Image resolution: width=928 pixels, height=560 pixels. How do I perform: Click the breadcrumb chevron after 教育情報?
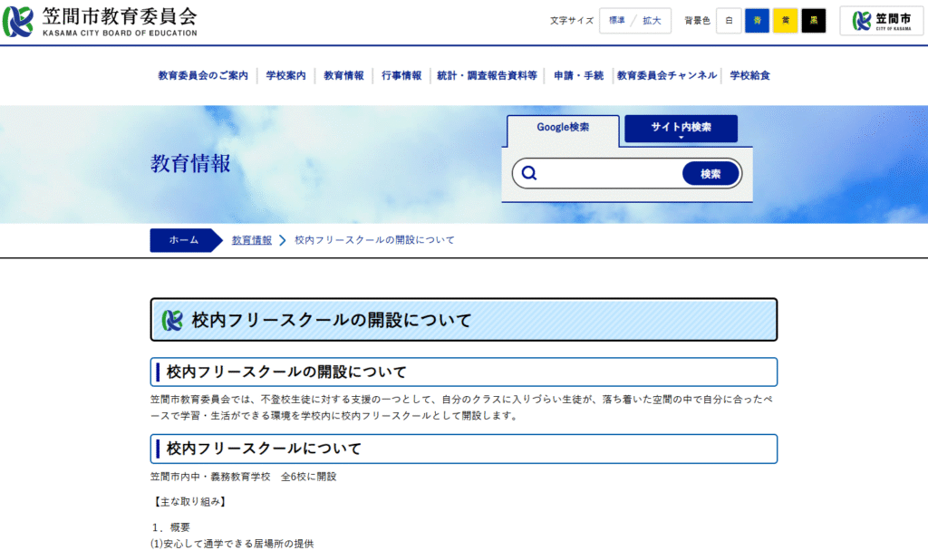(x=283, y=240)
